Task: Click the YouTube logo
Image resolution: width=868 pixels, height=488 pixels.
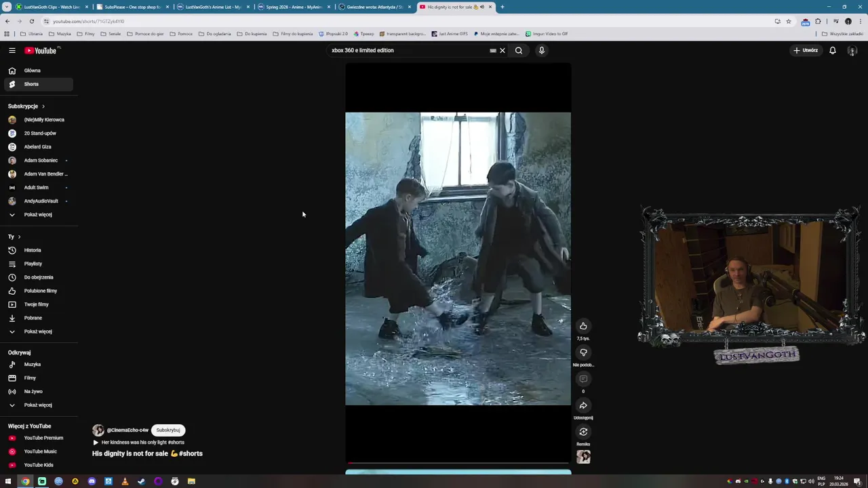Action: 42,50
